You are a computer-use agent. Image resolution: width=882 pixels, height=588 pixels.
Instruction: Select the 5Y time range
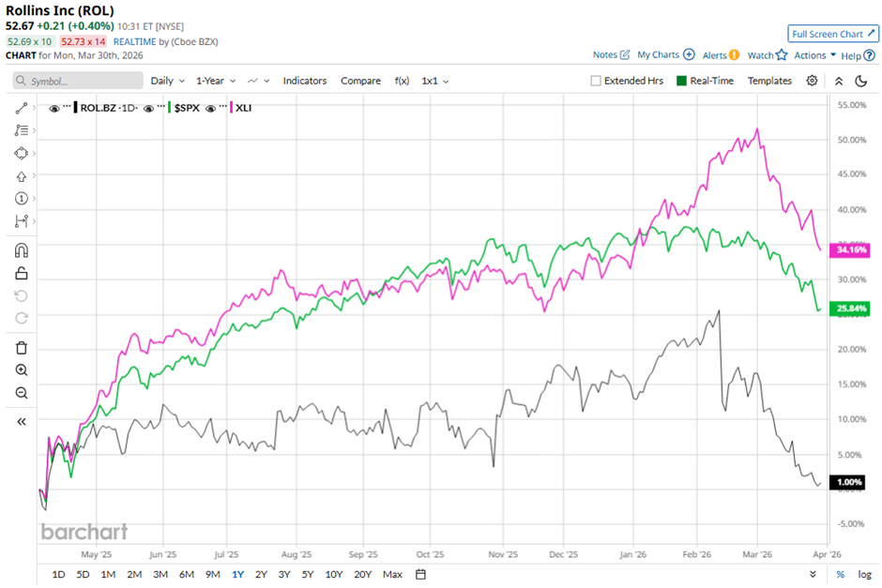pos(308,575)
